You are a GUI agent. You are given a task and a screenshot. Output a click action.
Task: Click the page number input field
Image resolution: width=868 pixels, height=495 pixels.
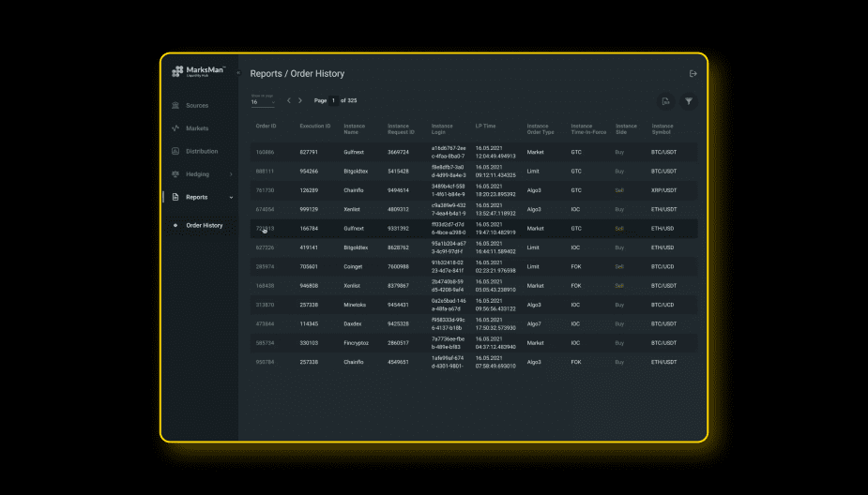pos(333,100)
